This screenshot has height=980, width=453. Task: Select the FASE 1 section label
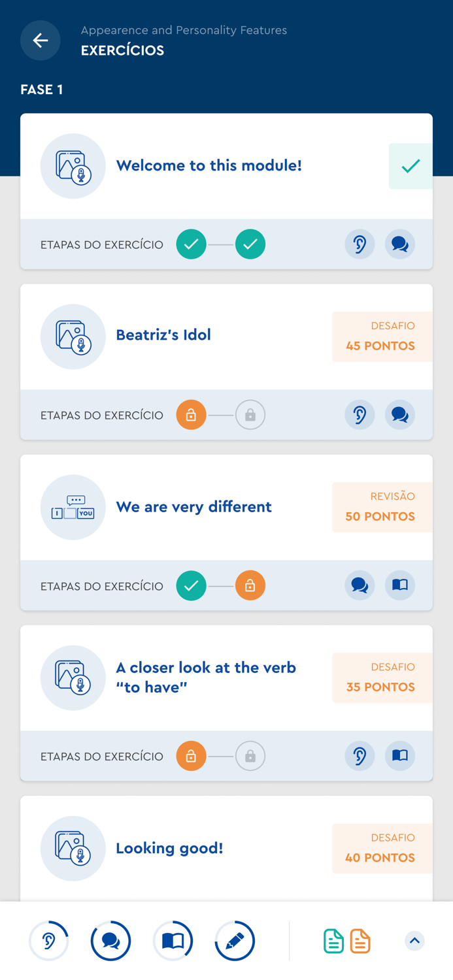coord(42,90)
